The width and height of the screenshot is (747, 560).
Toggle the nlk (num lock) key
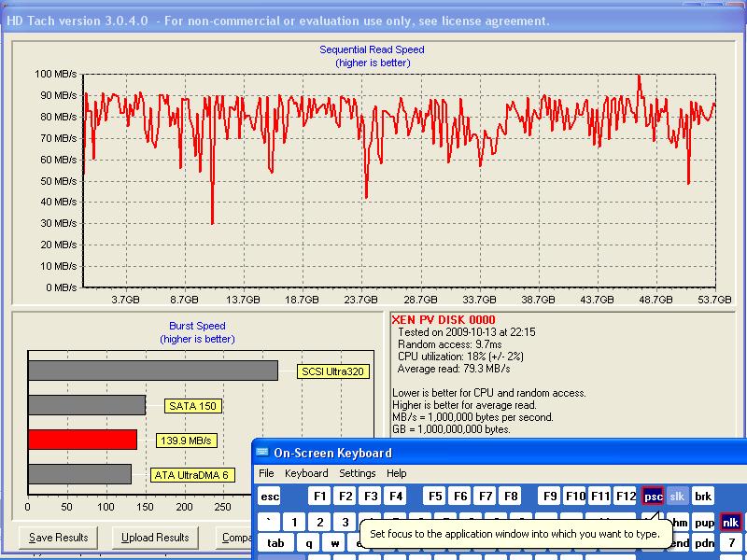(x=730, y=522)
